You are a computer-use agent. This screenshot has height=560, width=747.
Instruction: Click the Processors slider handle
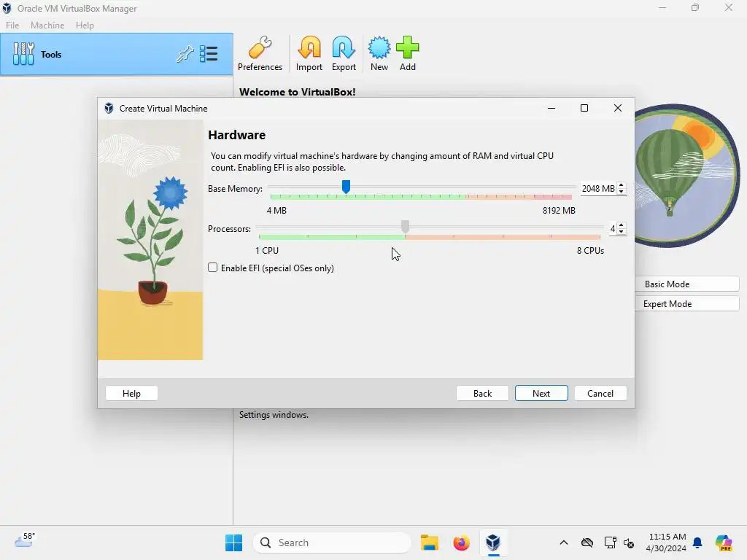point(405,227)
